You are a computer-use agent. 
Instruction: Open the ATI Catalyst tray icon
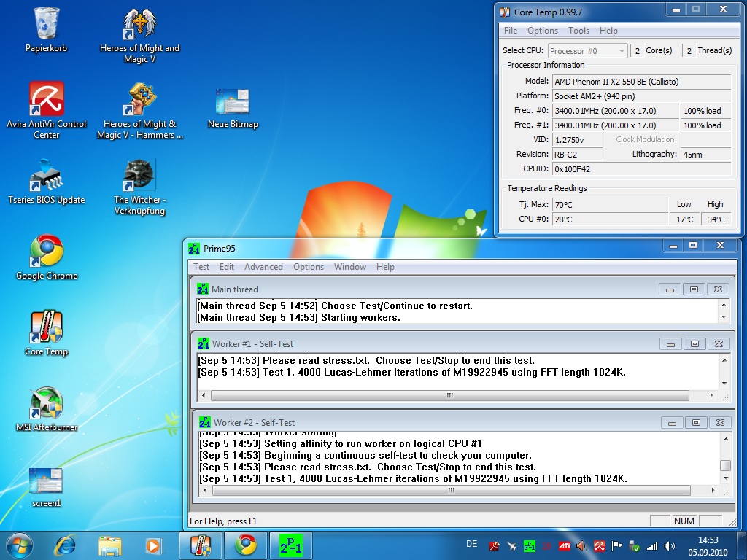pos(565,546)
